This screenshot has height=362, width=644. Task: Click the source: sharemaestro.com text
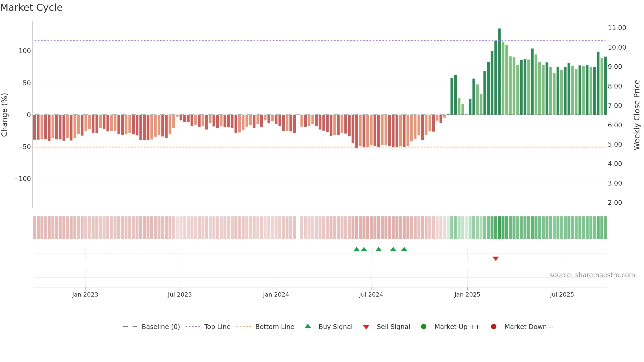[x=592, y=275]
